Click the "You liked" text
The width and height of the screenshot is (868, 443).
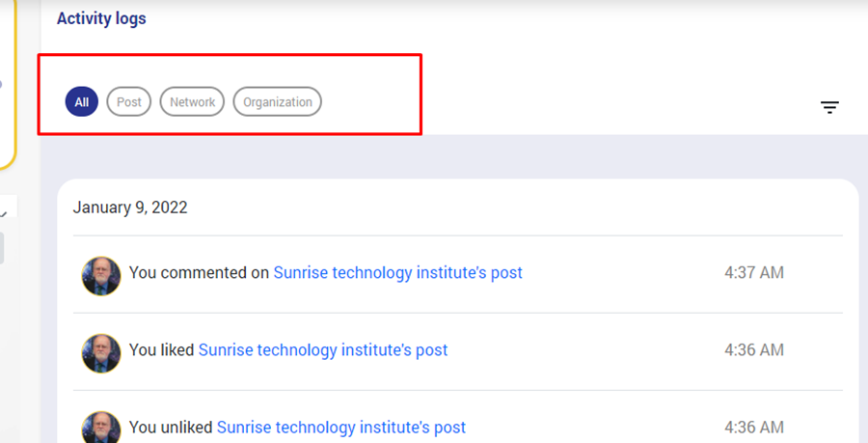pyautogui.click(x=162, y=350)
